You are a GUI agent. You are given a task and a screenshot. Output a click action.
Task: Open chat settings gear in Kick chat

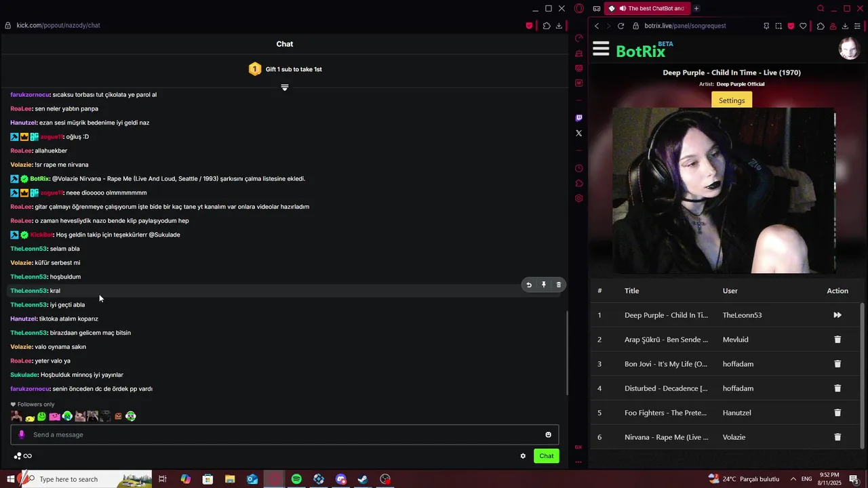(523, 456)
